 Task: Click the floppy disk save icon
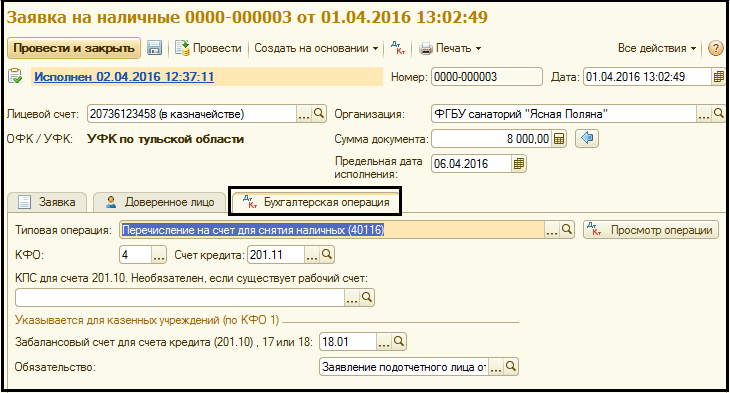155,48
